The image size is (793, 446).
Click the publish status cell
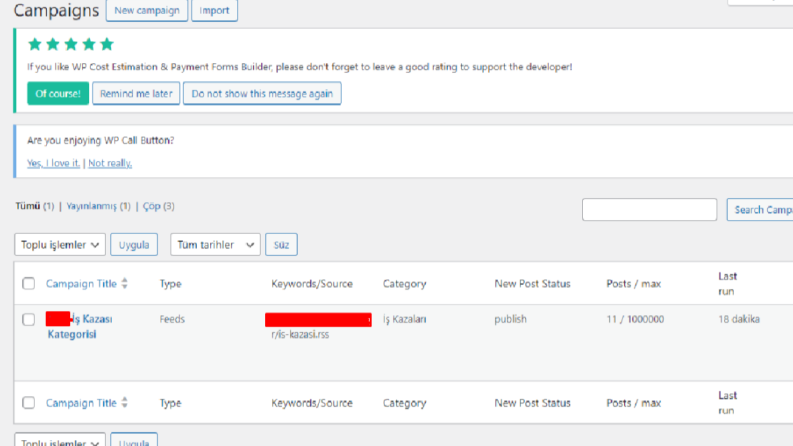point(510,319)
